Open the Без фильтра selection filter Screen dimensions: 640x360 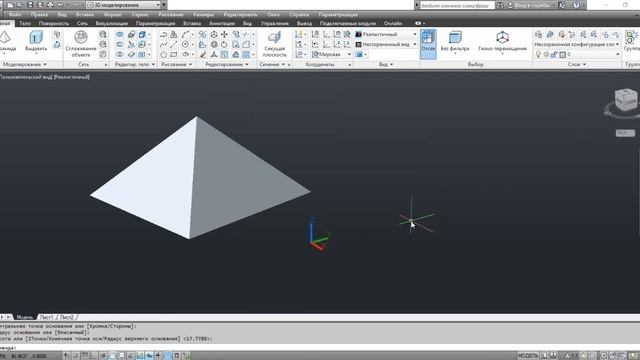pyautogui.click(x=455, y=41)
